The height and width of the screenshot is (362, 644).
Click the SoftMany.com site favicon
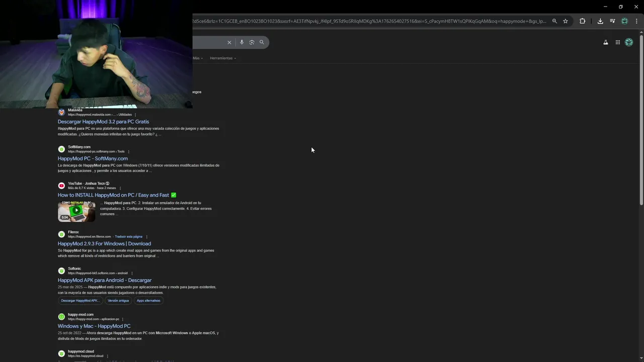(x=61, y=149)
